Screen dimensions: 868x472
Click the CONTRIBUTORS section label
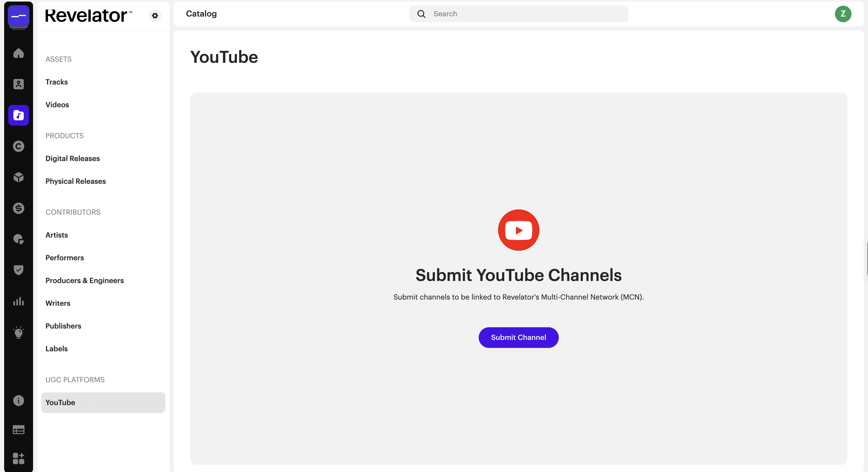(x=73, y=212)
